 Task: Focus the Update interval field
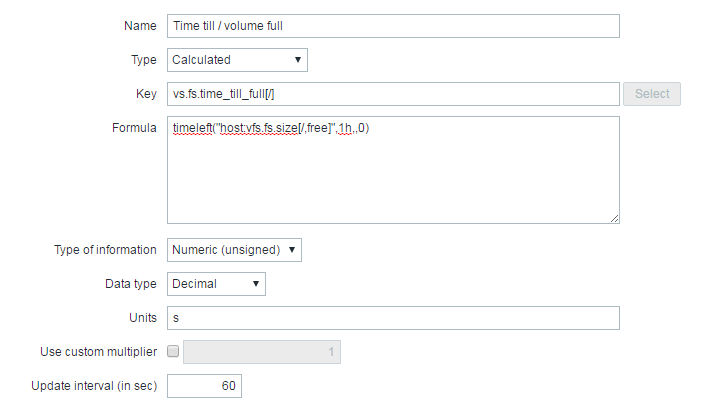204,386
